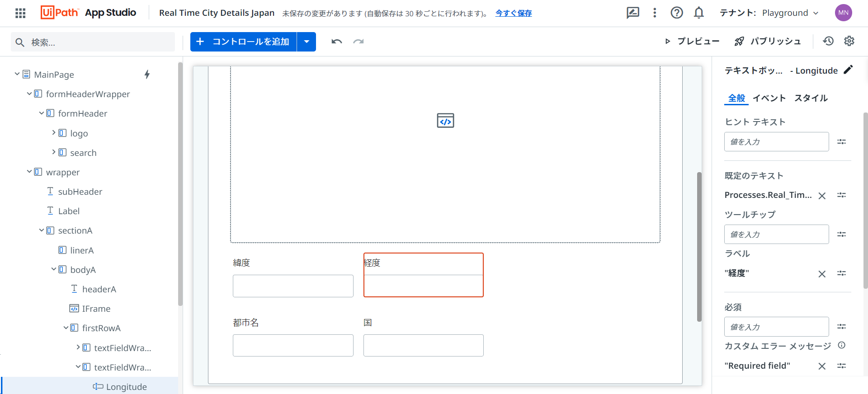Collapse the firstRowA node
This screenshot has height=394, width=868.
(66, 328)
